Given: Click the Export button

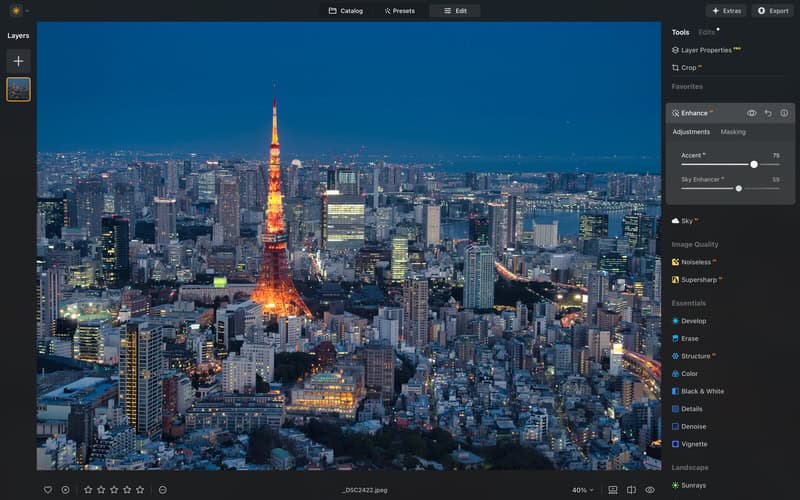Looking at the screenshot, I should pos(773,11).
